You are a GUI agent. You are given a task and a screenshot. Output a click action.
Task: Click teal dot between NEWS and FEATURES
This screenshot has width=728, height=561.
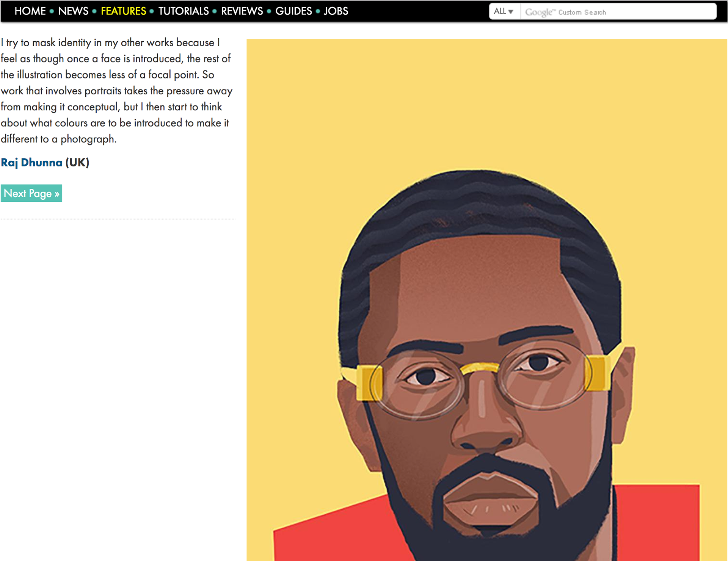coord(94,11)
